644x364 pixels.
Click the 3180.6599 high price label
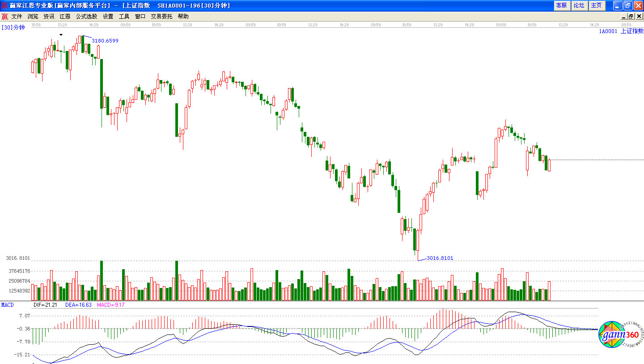pyautogui.click(x=105, y=41)
